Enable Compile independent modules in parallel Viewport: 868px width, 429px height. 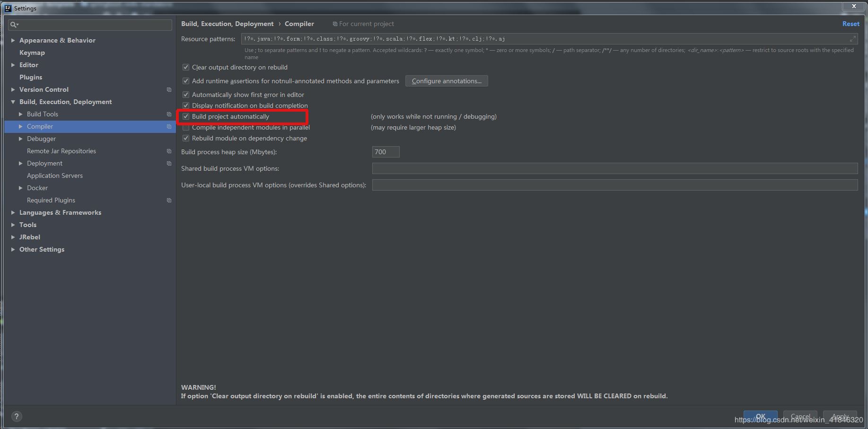(x=186, y=127)
